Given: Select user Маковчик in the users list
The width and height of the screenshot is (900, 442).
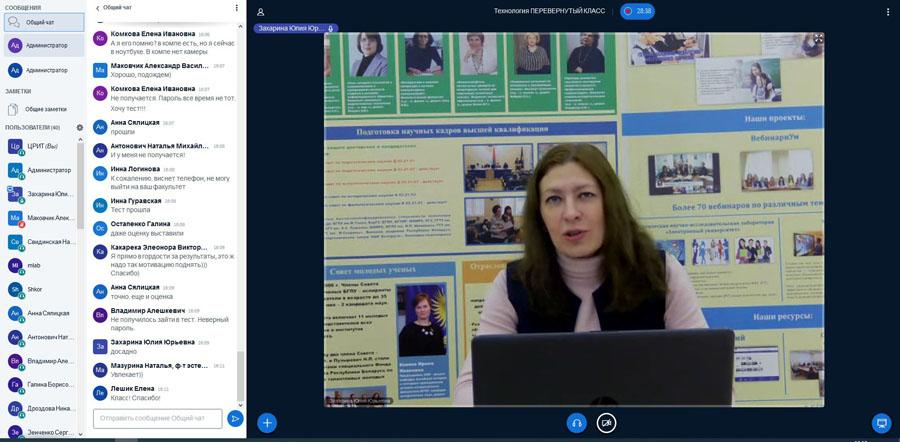Looking at the screenshot, I should 40,218.
